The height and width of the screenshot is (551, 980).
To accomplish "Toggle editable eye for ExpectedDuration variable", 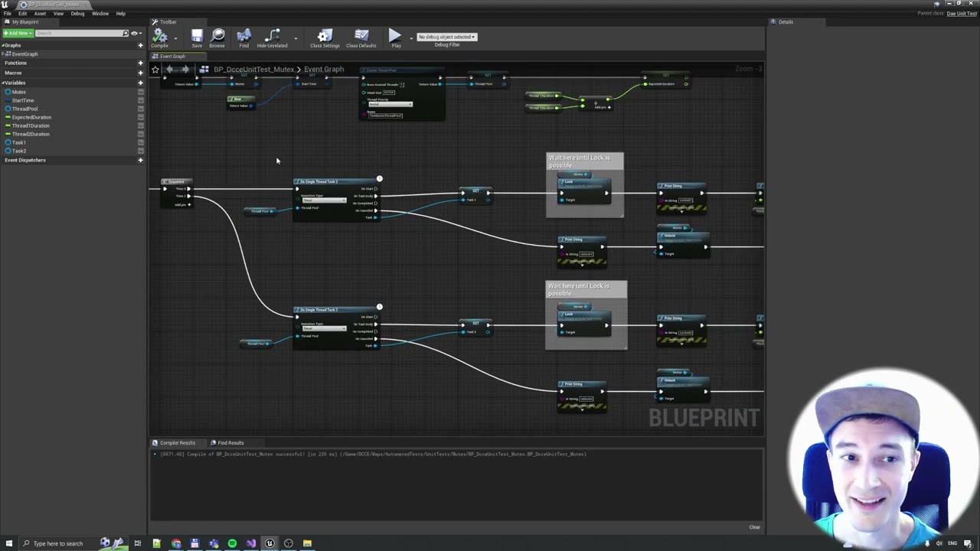I will (x=141, y=117).
